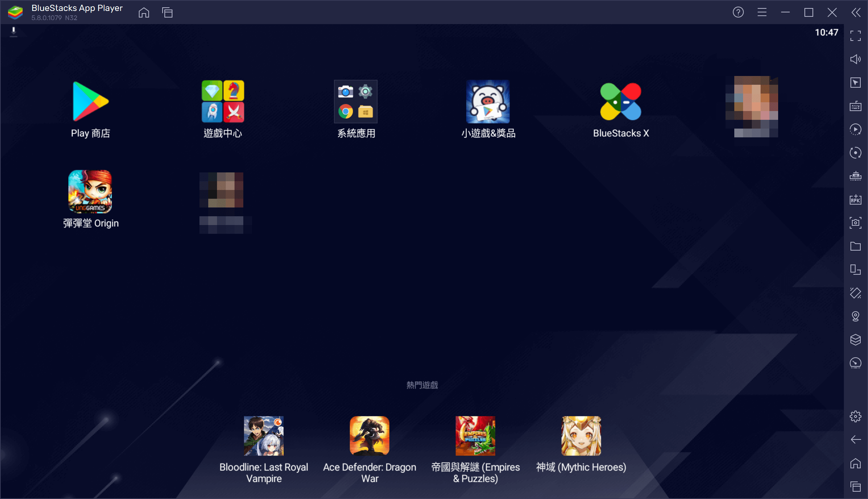Click the volume speaker icon
The height and width of the screenshot is (499, 868).
[856, 59]
